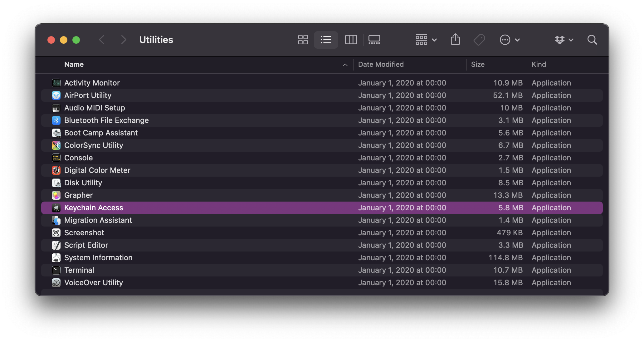The height and width of the screenshot is (342, 644).
Task: Go back with the left chevron button
Action: 101,40
